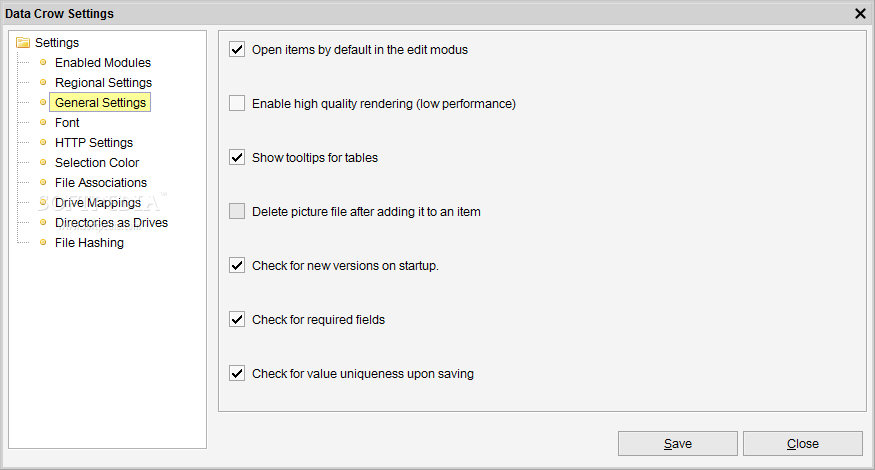Open the Drive Mappings settings page
Image resolution: width=875 pixels, height=470 pixels.
point(98,203)
